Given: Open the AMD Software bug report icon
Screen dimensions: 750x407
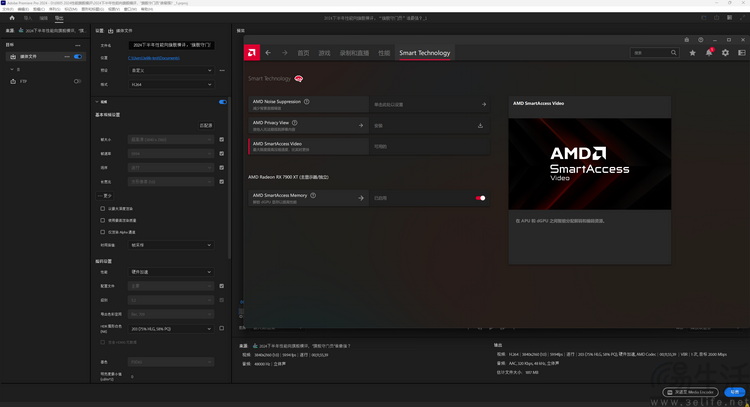Looking at the screenshot, I should tap(686, 40).
